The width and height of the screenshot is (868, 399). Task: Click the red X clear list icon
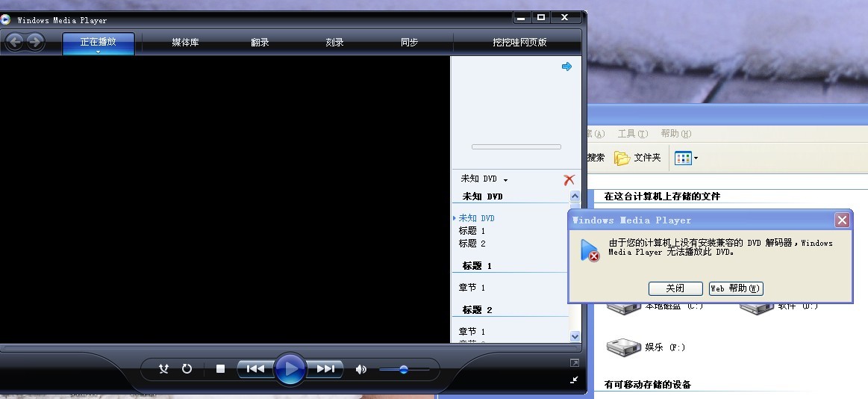[x=569, y=179]
